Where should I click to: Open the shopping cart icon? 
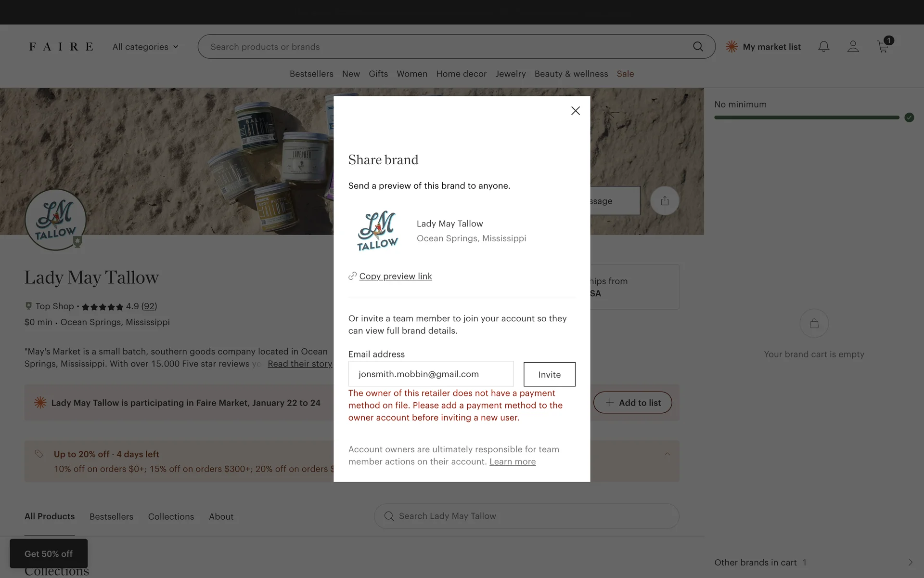click(883, 47)
